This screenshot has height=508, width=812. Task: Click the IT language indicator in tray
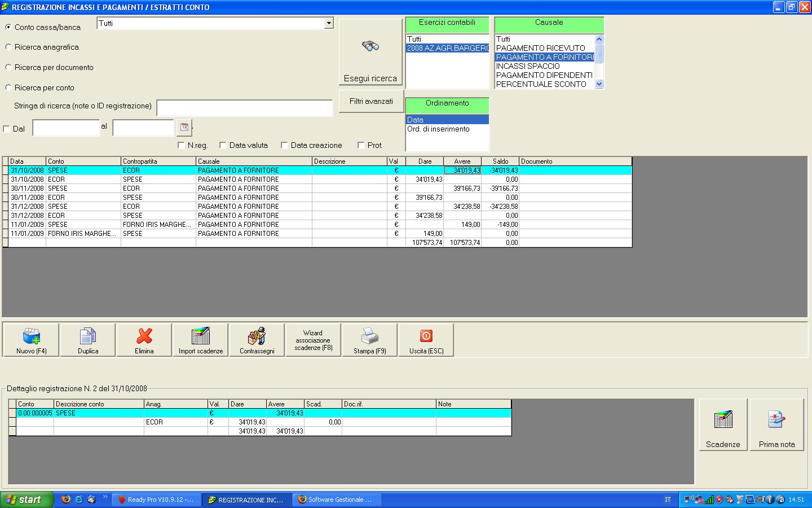pyautogui.click(x=668, y=500)
